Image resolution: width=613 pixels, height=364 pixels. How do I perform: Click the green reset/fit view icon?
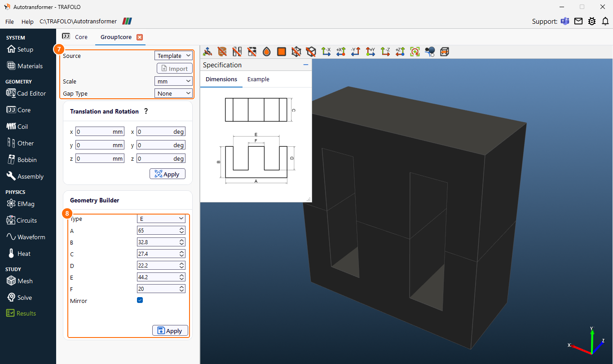click(415, 52)
